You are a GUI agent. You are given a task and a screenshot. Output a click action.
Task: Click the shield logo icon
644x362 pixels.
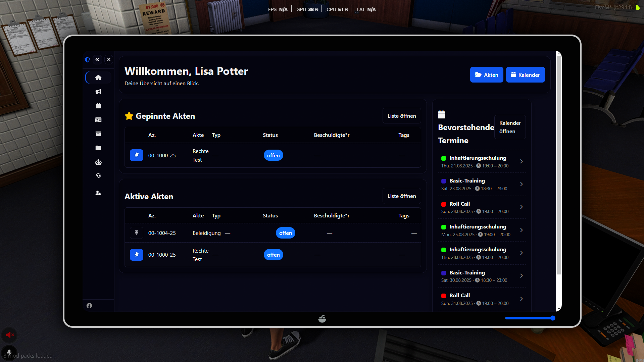coord(87,59)
